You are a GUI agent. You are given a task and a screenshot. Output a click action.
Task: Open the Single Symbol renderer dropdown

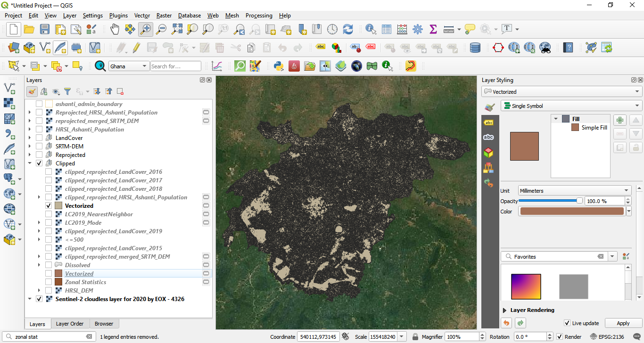point(571,106)
